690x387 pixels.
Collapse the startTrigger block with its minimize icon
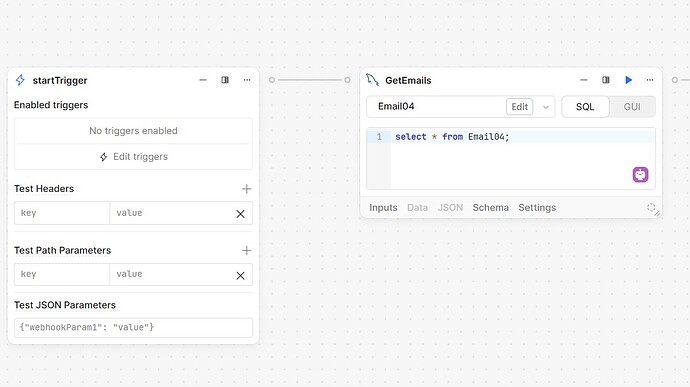pyautogui.click(x=203, y=80)
